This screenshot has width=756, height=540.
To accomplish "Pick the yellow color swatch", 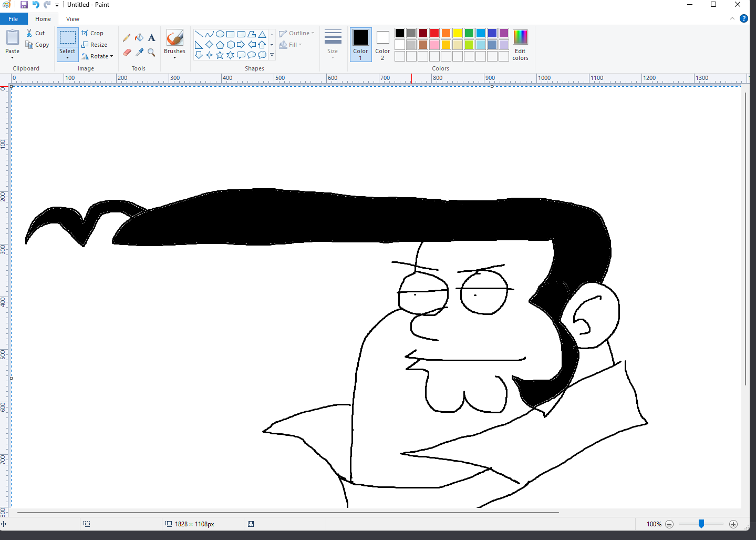I will point(458,33).
